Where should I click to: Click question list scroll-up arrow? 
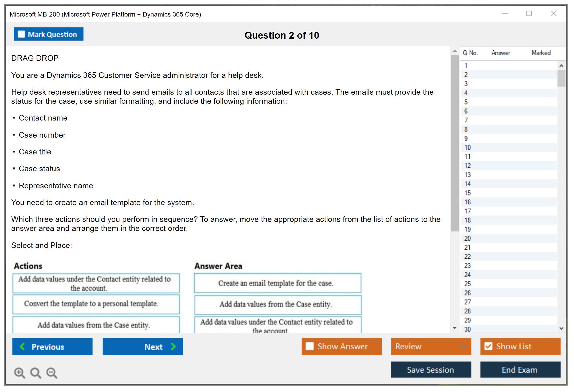click(561, 66)
